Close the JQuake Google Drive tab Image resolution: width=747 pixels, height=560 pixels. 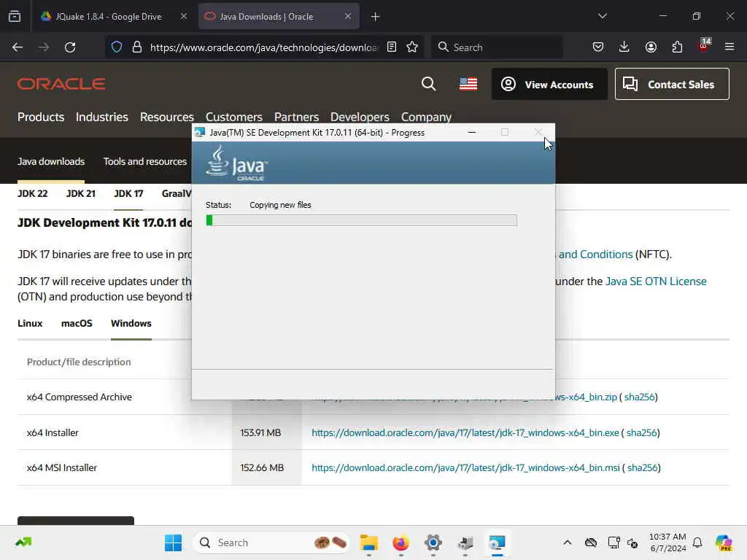pos(184,17)
